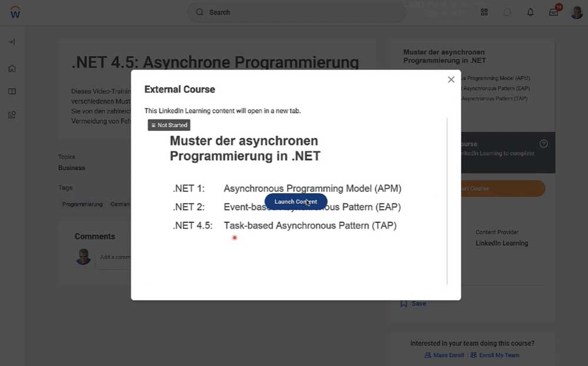
Task: Click the Launch Content button
Action: [296, 202]
